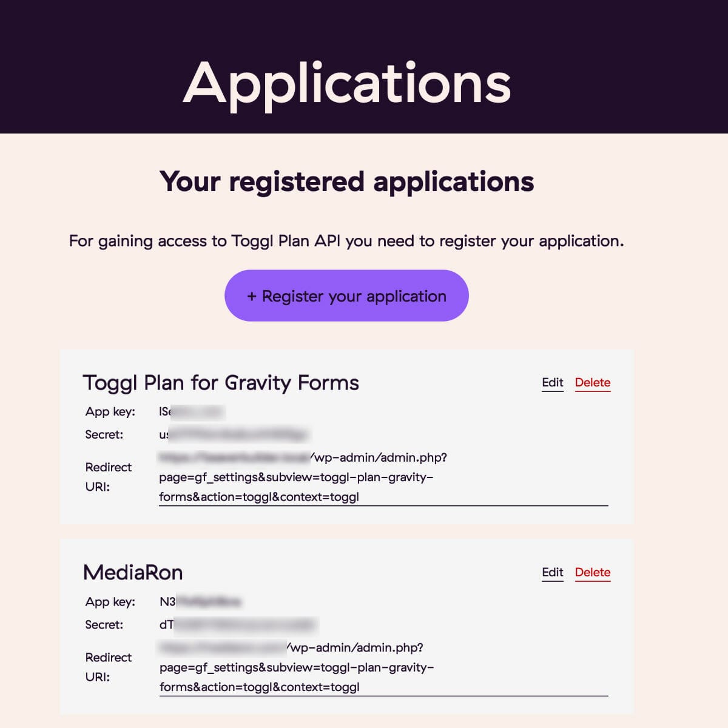Select the MediaRon secret value

point(237,624)
